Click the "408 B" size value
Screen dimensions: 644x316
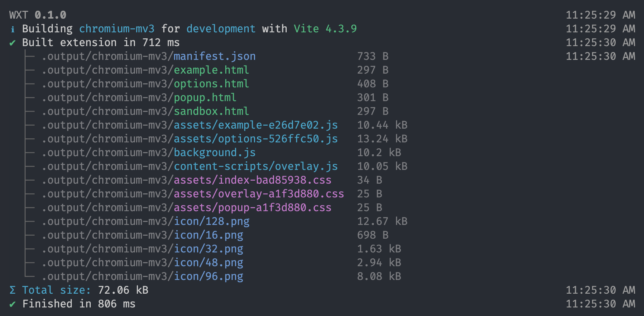373,84
